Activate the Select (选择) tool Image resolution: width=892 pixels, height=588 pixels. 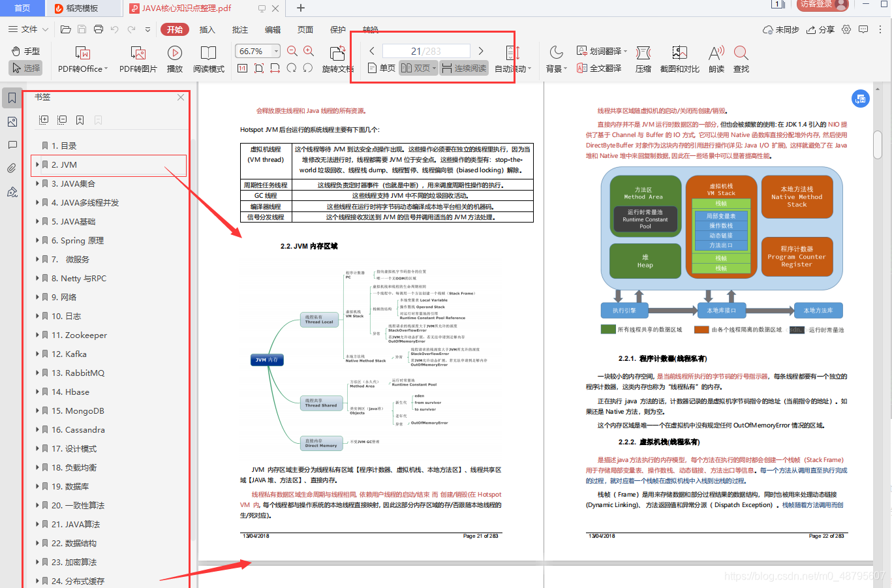[x=26, y=68]
